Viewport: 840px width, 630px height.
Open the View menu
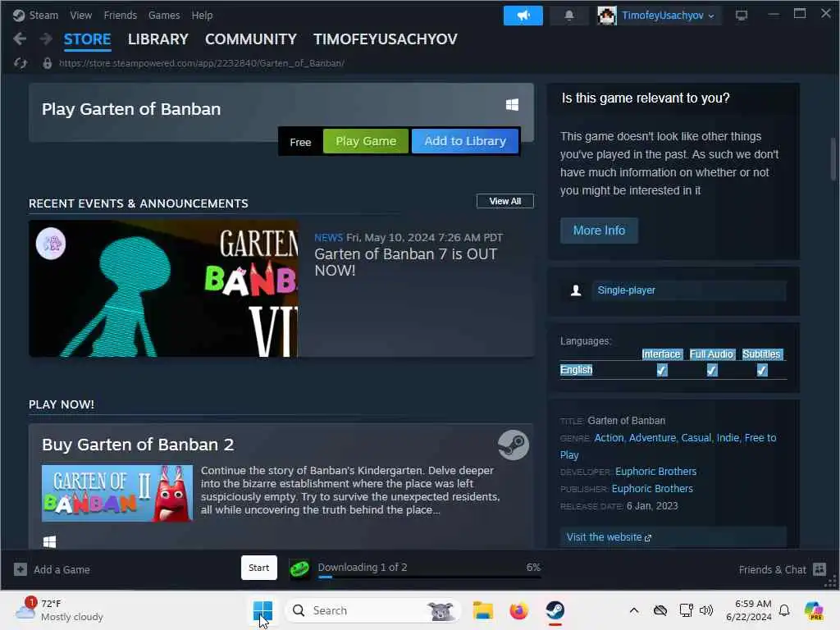coord(81,16)
